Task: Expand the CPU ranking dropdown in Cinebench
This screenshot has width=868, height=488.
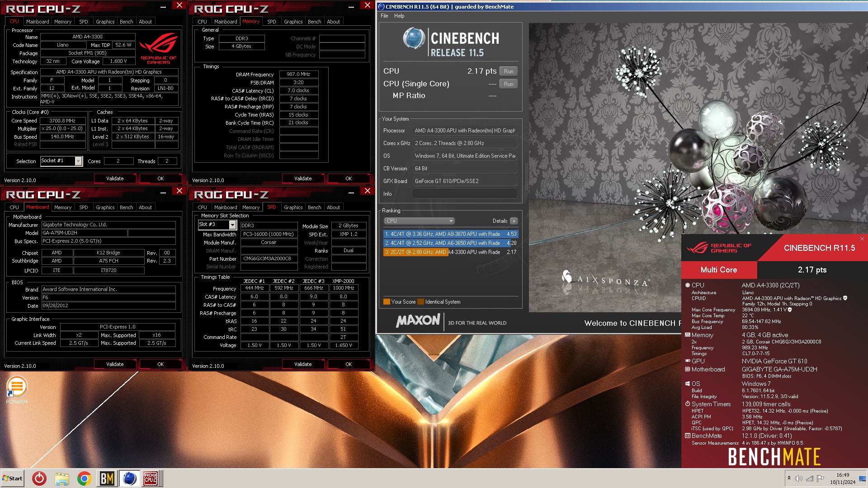Action: (419, 221)
